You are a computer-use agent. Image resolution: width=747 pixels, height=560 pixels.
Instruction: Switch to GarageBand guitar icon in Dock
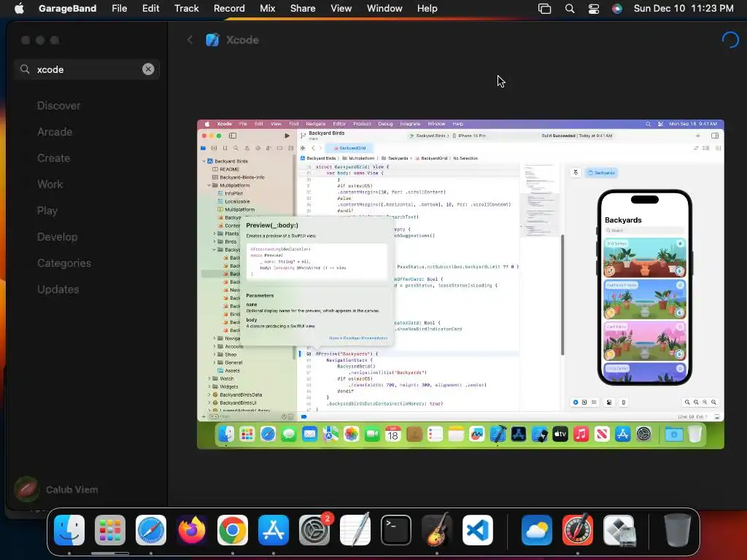(437, 530)
